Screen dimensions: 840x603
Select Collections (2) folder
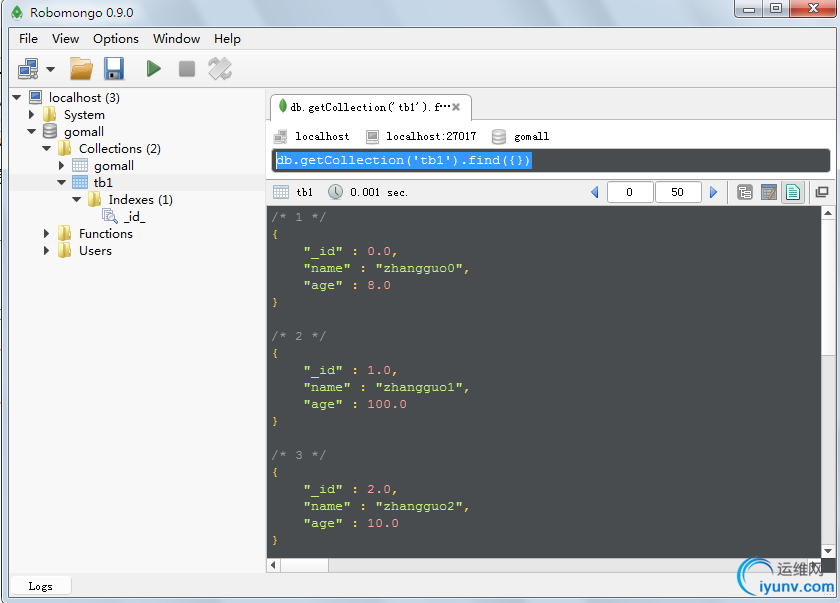click(x=119, y=148)
